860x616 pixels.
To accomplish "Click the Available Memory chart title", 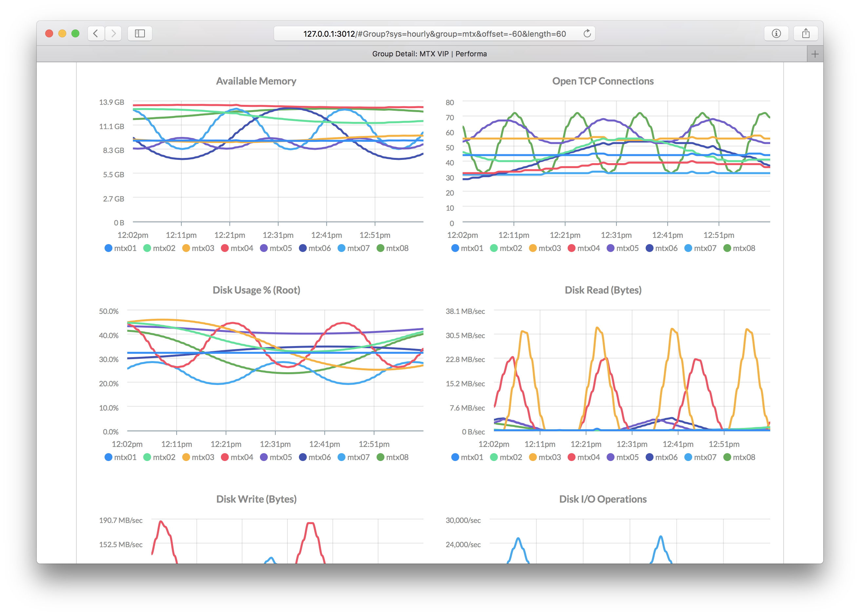I will [x=256, y=81].
